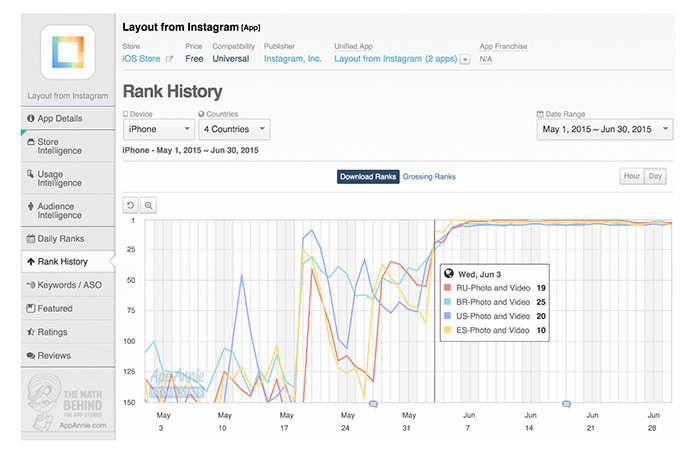
Task: Go to Daily Ranks page
Action: point(68,238)
